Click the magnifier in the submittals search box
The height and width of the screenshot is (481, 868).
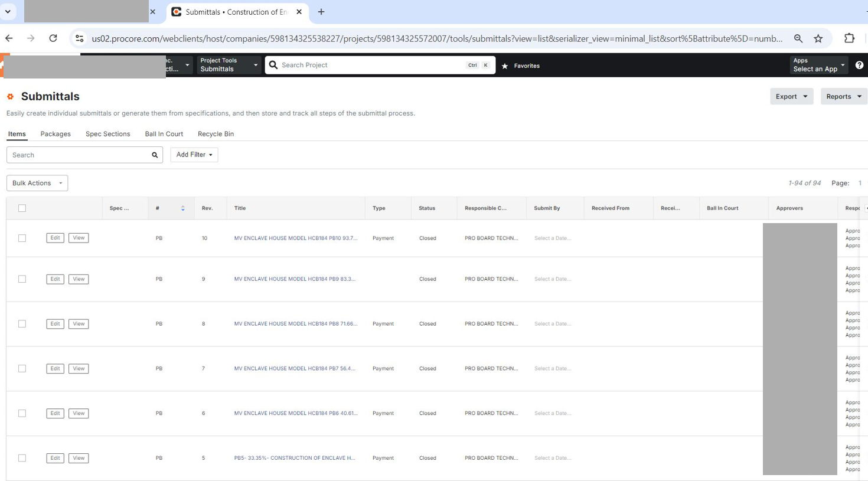[155, 155]
